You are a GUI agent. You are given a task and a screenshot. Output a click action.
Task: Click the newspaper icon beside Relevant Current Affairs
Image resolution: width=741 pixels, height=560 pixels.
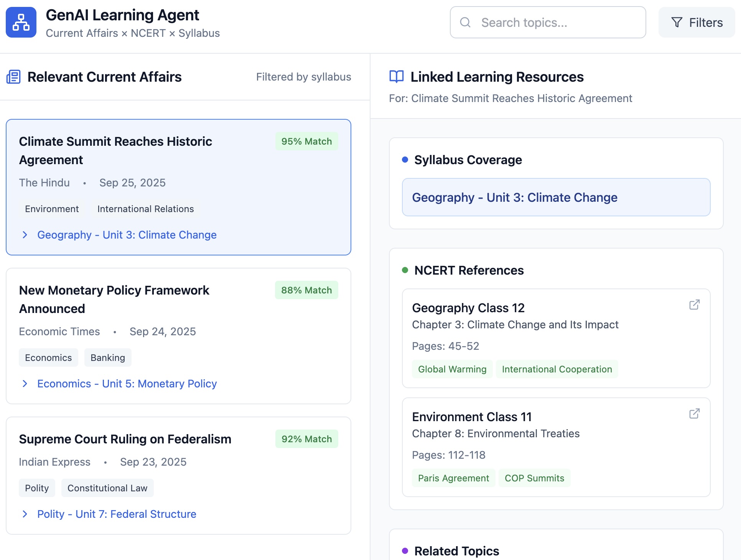point(13,77)
